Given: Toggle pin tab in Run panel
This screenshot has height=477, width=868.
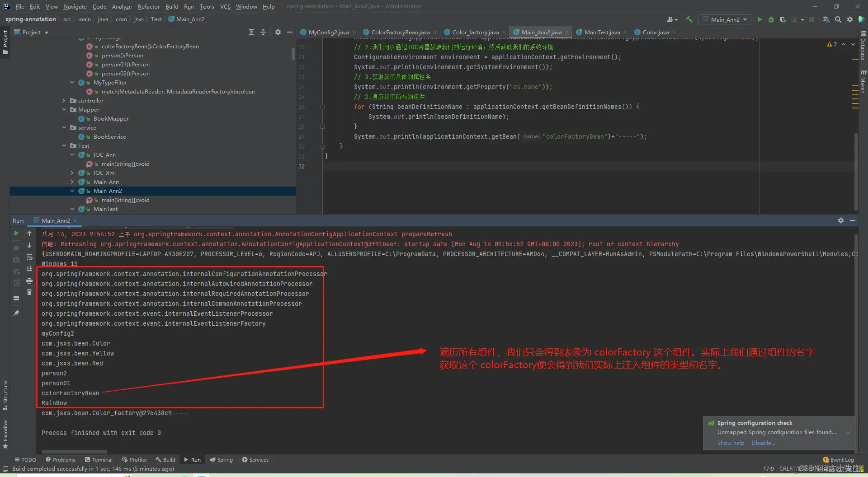Looking at the screenshot, I should point(16,313).
